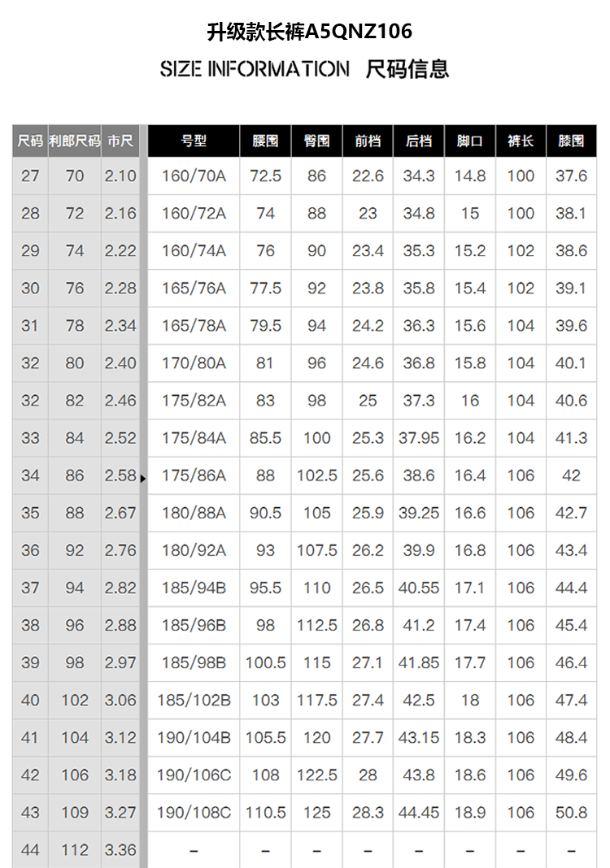Image resolution: width=610 pixels, height=868 pixels.
Task: Select the 裤长 column header
Action: (521, 141)
